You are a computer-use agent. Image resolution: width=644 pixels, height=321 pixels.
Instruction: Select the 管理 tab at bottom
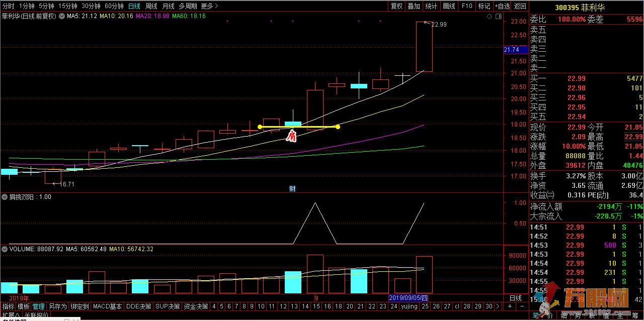(39, 306)
